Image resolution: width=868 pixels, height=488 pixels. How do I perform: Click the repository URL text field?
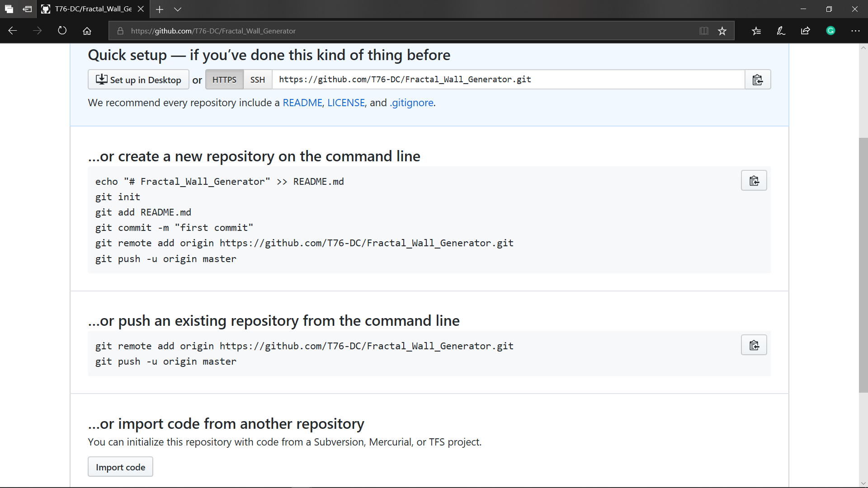(509, 80)
